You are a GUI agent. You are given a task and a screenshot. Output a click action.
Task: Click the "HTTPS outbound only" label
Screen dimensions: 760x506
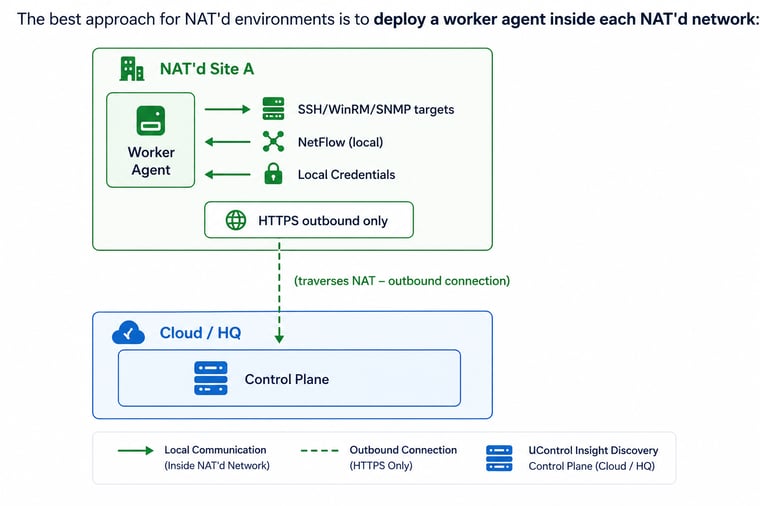click(323, 221)
